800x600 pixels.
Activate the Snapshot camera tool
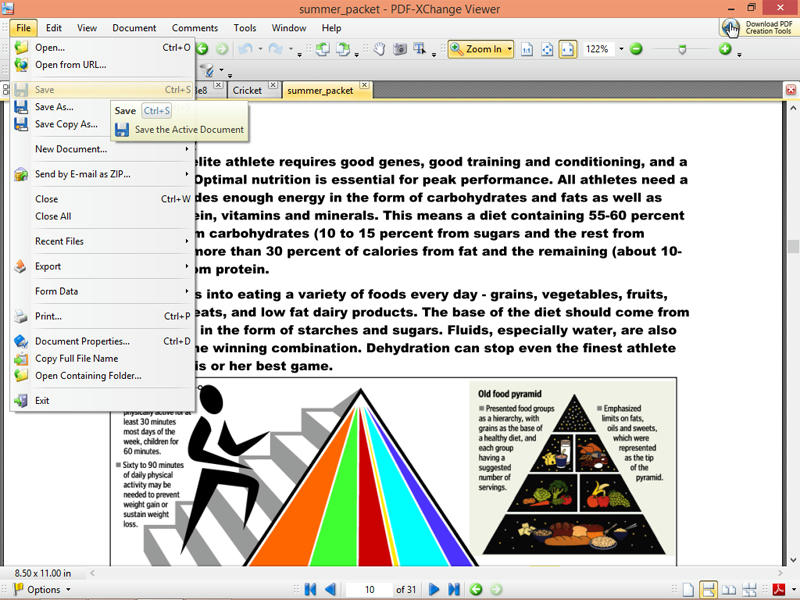click(400, 49)
